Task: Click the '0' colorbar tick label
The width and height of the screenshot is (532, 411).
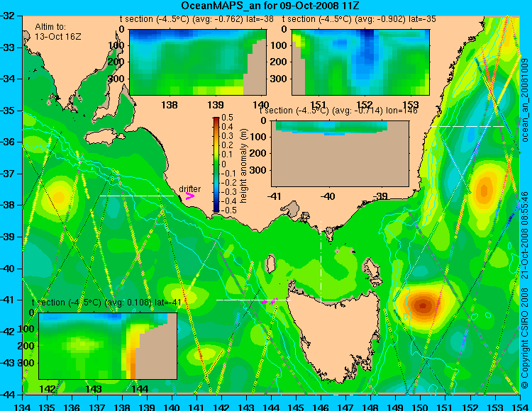Action: 223,164
